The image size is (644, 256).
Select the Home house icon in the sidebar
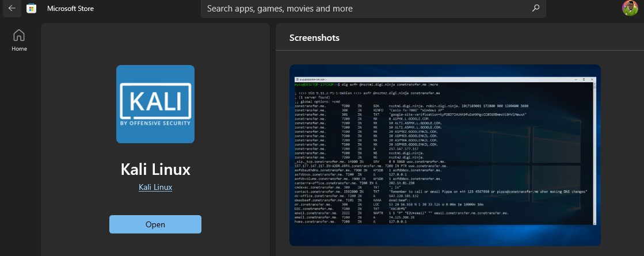click(x=19, y=35)
